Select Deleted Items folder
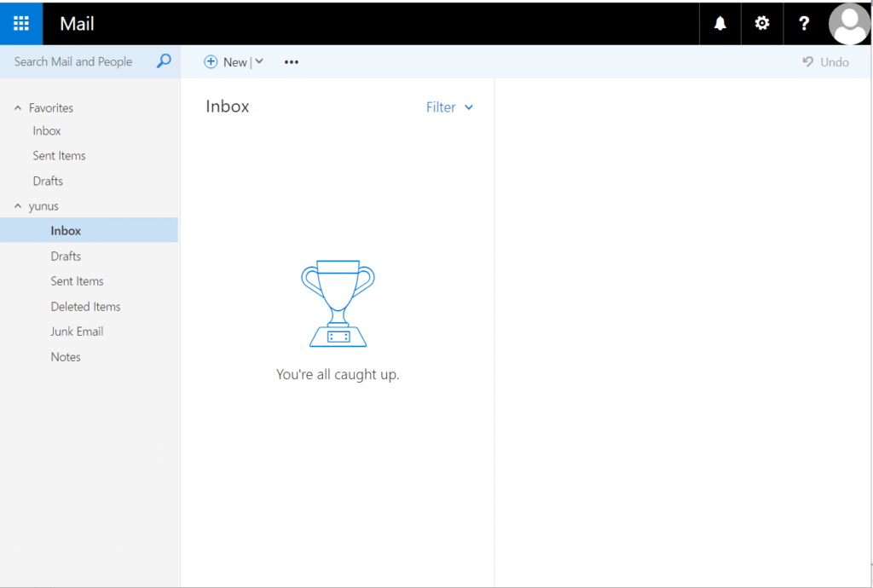873x588 pixels. coord(85,307)
